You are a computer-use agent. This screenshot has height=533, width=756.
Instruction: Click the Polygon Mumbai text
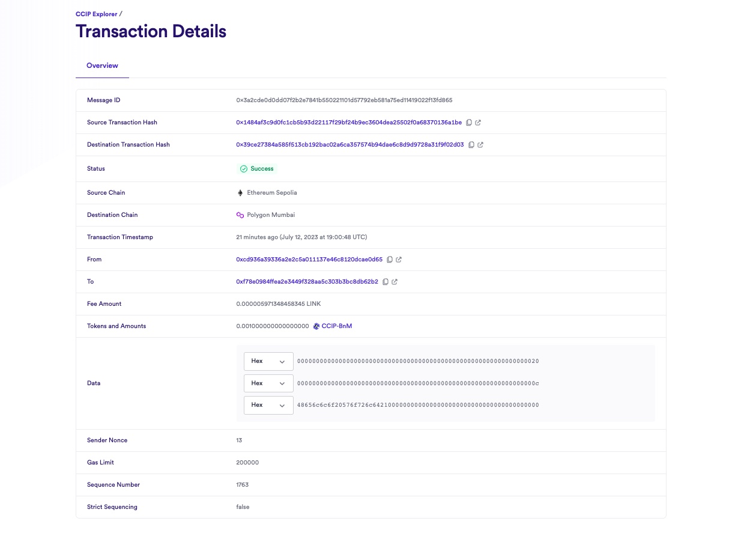271,215
